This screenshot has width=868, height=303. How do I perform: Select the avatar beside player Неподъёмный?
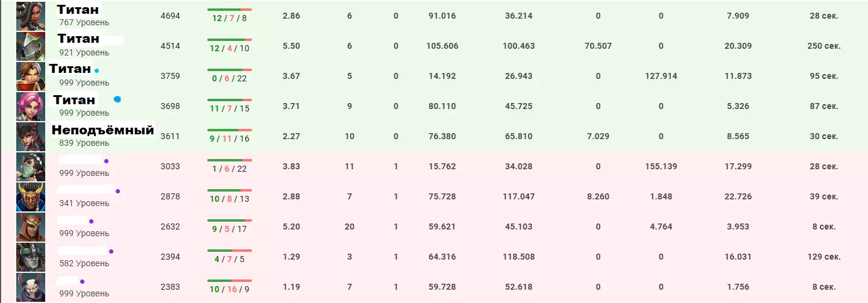coord(31,137)
